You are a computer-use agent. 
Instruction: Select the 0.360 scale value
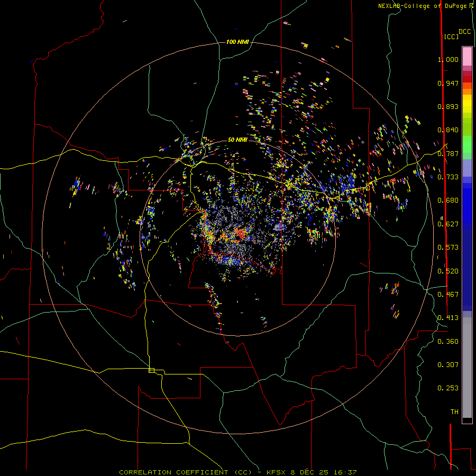point(448,342)
